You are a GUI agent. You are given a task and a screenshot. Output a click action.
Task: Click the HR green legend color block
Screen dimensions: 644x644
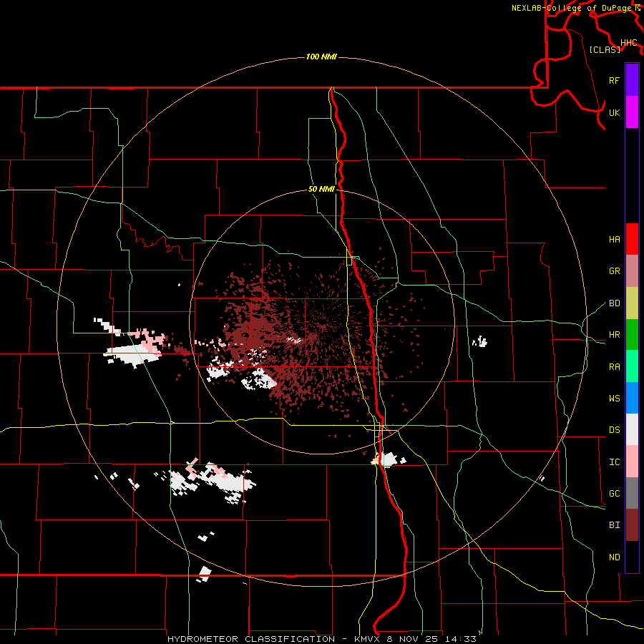pos(632,334)
